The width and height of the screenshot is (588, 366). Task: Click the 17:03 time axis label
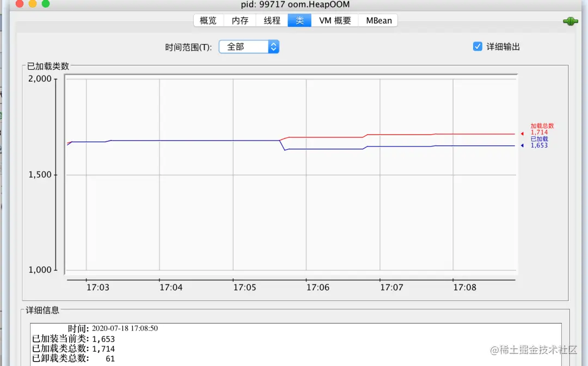click(x=98, y=288)
